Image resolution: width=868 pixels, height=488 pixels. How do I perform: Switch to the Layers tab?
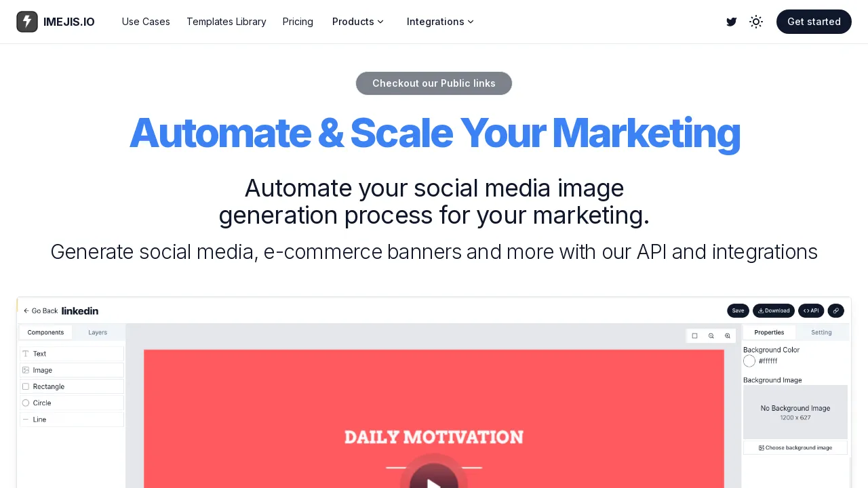[x=97, y=332]
